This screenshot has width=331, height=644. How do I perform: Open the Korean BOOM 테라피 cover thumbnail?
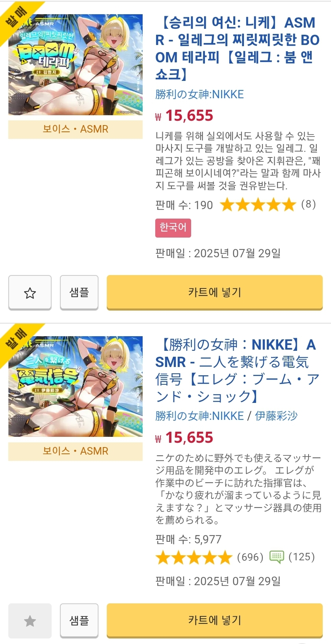click(x=75, y=65)
